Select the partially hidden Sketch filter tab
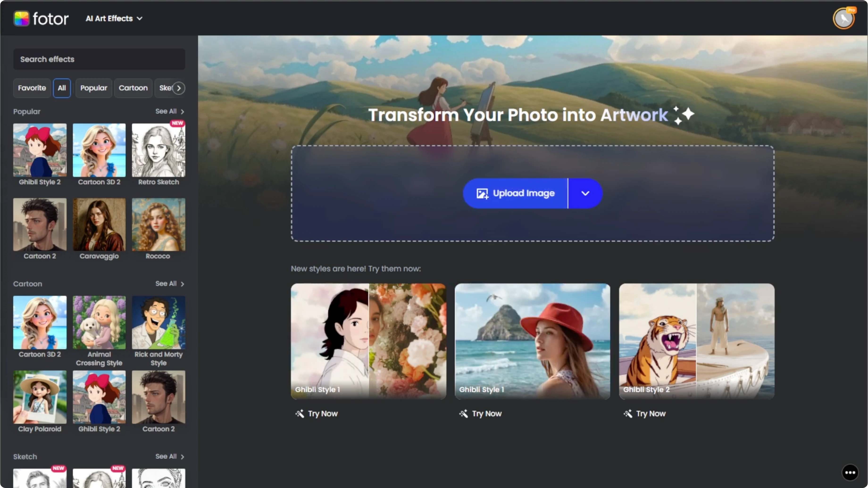The width and height of the screenshot is (868, 488). click(x=164, y=88)
